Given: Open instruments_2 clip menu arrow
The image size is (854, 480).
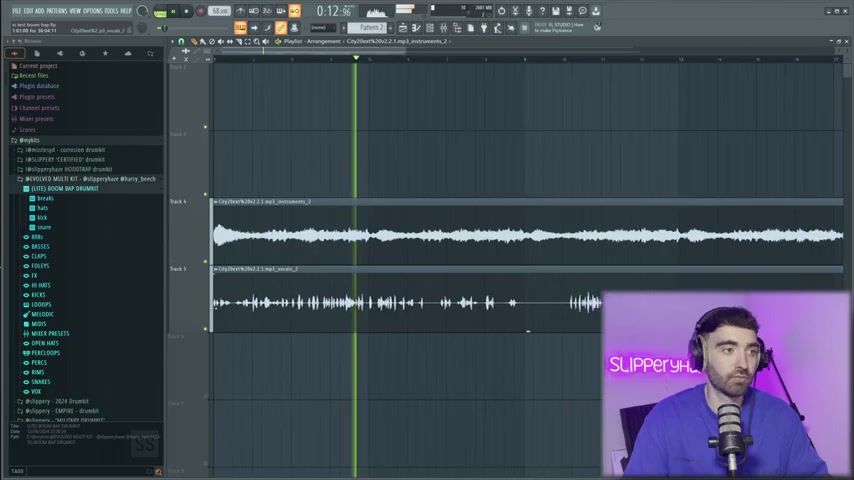Looking at the screenshot, I should coord(216,202).
